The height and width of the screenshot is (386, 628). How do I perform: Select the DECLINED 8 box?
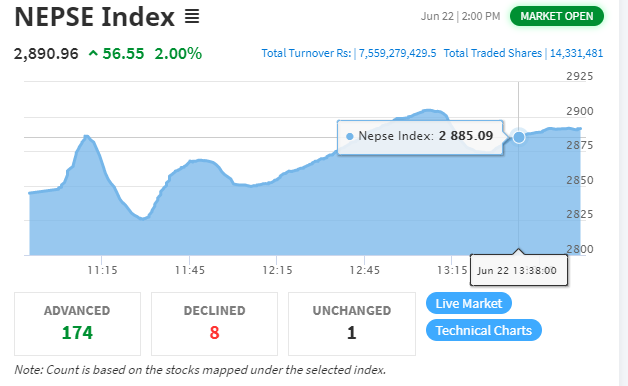coord(214,324)
